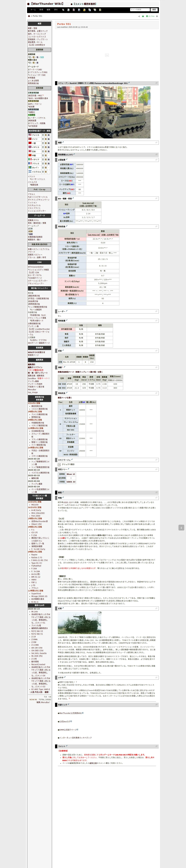Open the 編集ガイドライン link
The height and width of the screenshot is (868, 186).
click(x=35, y=367)
